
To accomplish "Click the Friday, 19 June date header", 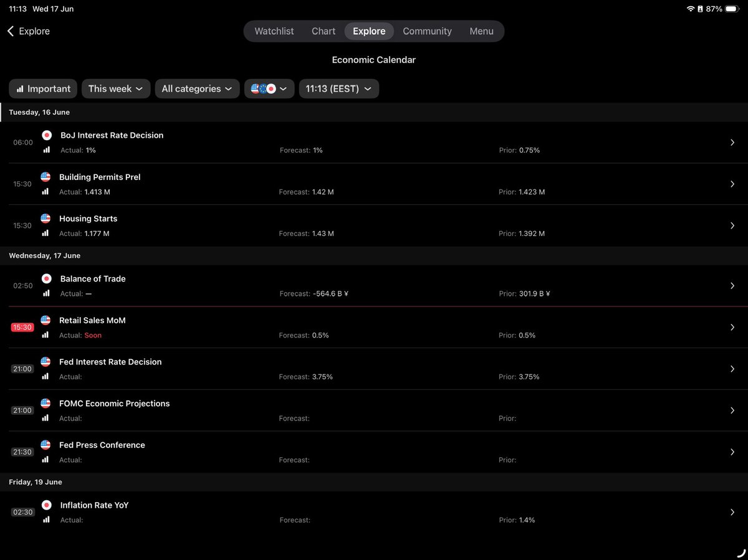I will coord(36,482).
